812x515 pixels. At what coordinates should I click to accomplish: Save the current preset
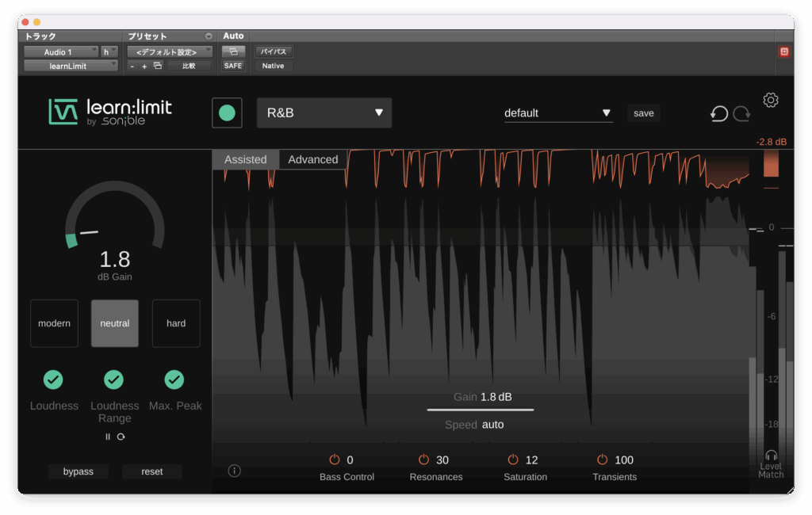pyautogui.click(x=644, y=113)
